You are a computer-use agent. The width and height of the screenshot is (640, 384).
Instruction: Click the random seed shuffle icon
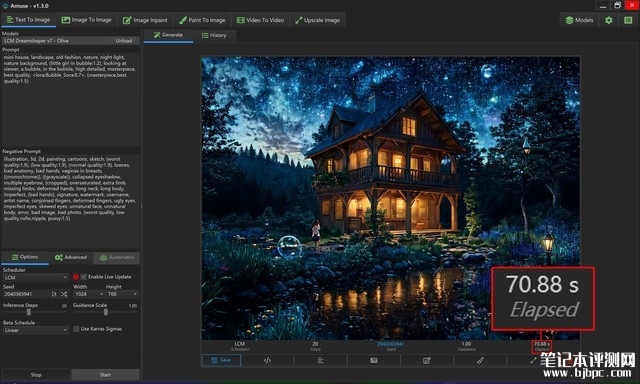coord(64,294)
